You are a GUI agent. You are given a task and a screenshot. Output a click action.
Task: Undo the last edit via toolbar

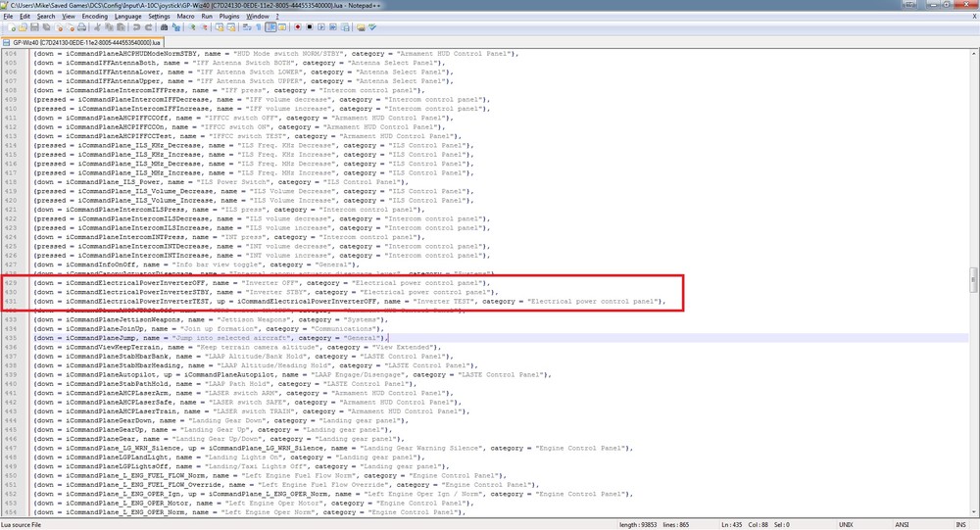(x=136, y=27)
